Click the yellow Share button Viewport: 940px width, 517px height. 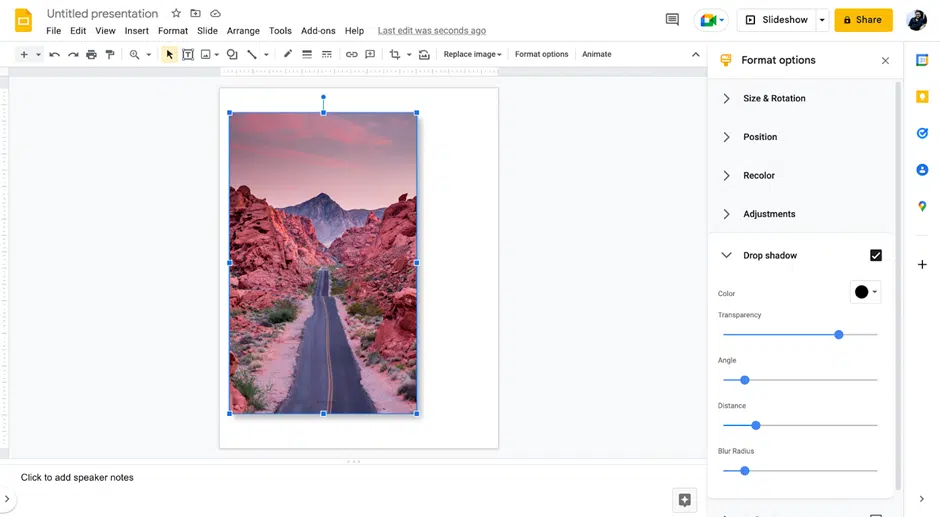[863, 20]
